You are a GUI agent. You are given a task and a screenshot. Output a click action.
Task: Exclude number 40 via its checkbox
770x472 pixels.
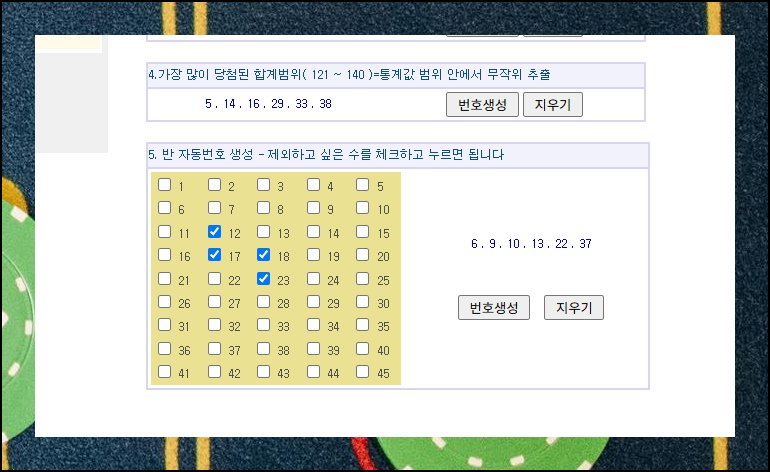coord(362,349)
